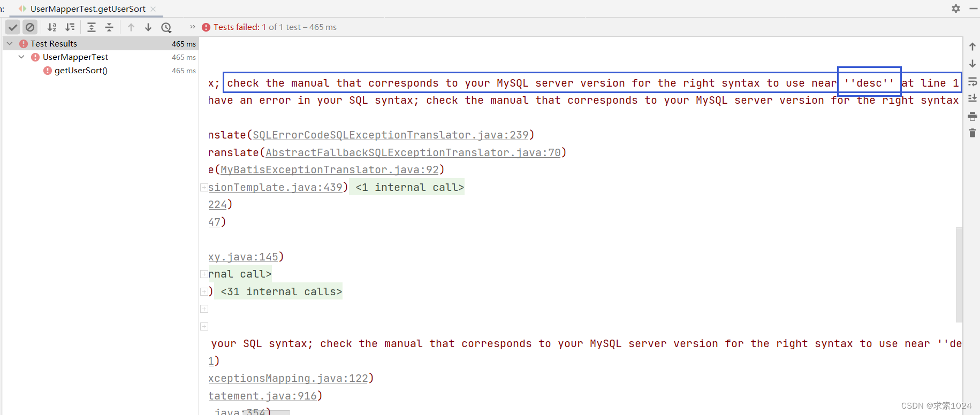The width and height of the screenshot is (980, 415).
Task: Click the red failed status icon in toolbar
Action: (206, 27)
